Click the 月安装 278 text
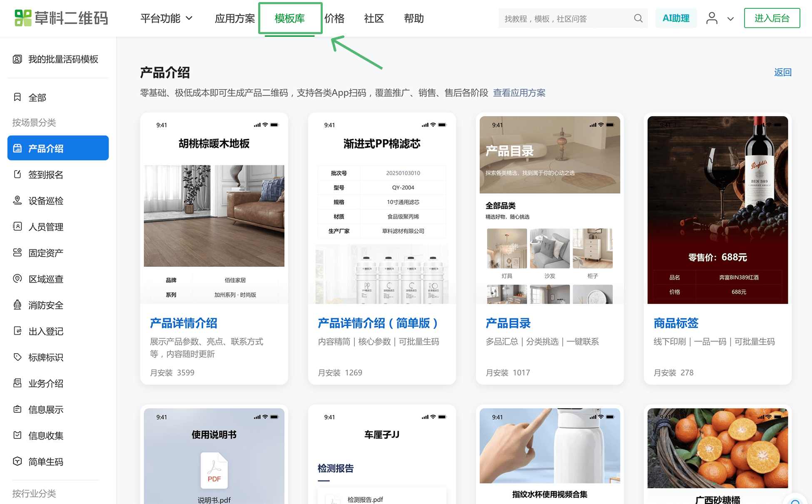The width and height of the screenshot is (812, 504). (673, 373)
